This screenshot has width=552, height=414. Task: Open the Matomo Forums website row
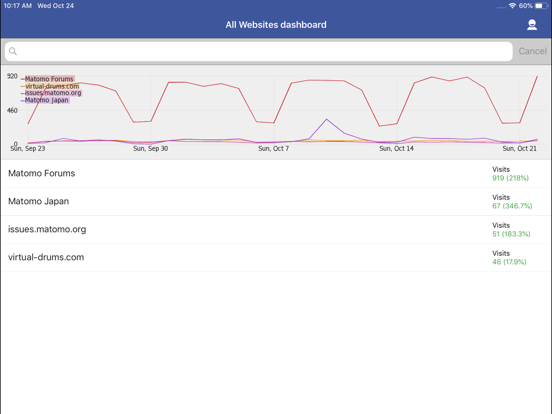(276, 174)
